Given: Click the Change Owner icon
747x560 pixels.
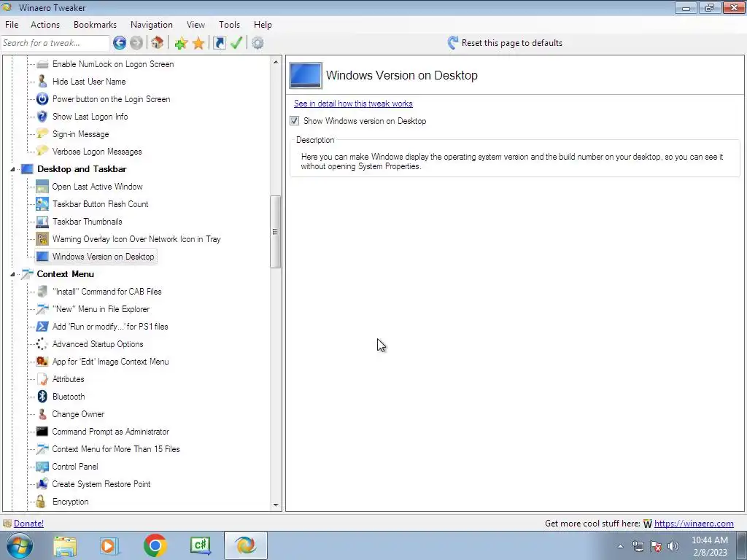Looking at the screenshot, I should click(x=42, y=414).
